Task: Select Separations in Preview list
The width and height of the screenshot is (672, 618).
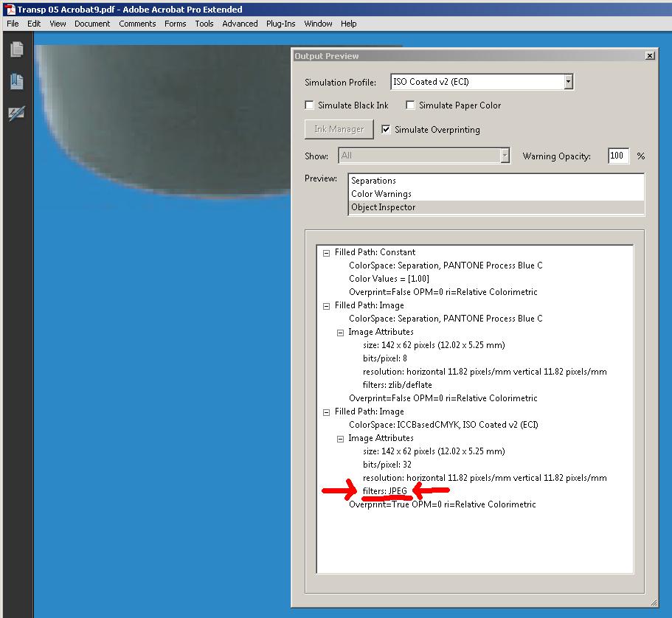Action: [496, 181]
